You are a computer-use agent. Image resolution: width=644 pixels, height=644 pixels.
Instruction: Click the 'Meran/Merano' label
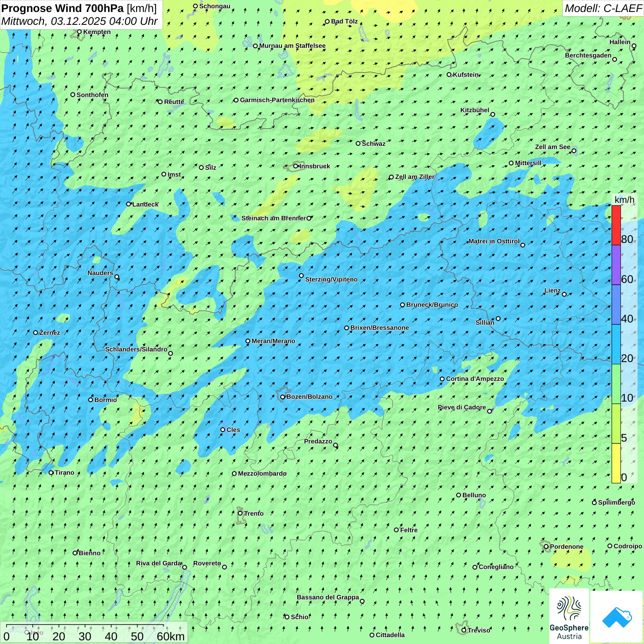coord(273,341)
